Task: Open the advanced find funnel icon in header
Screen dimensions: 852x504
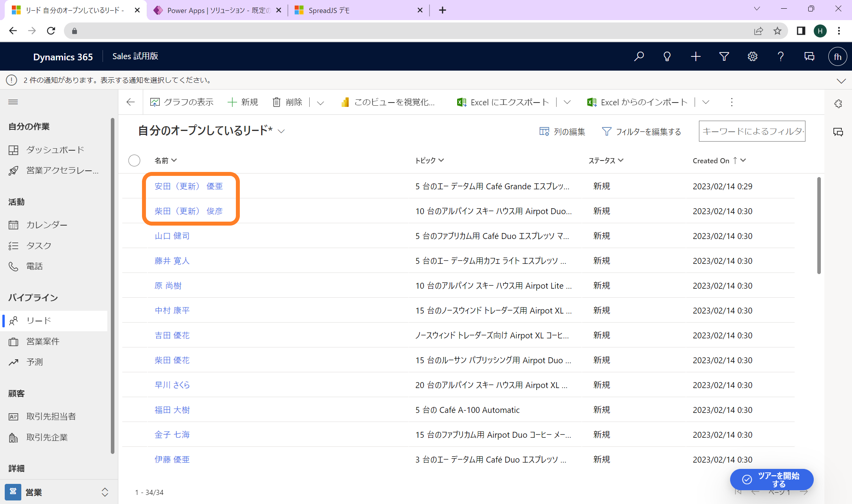Action: pos(724,56)
